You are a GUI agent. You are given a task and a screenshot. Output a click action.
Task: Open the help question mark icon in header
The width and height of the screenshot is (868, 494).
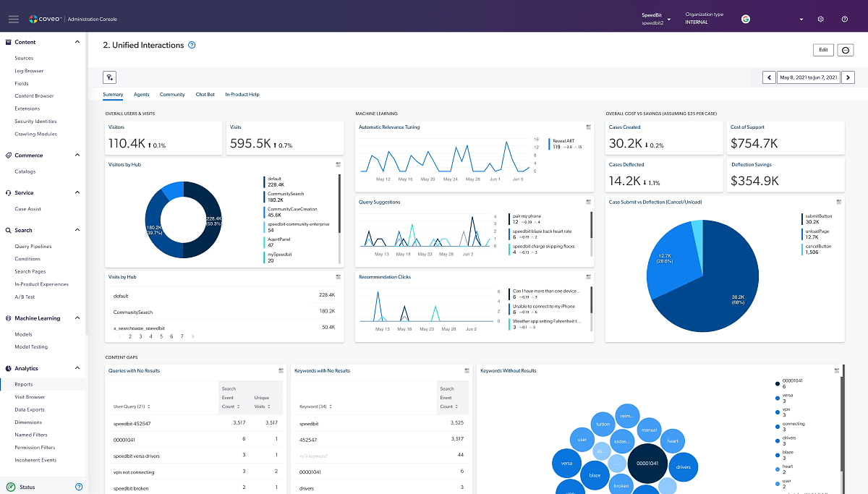coord(844,19)
